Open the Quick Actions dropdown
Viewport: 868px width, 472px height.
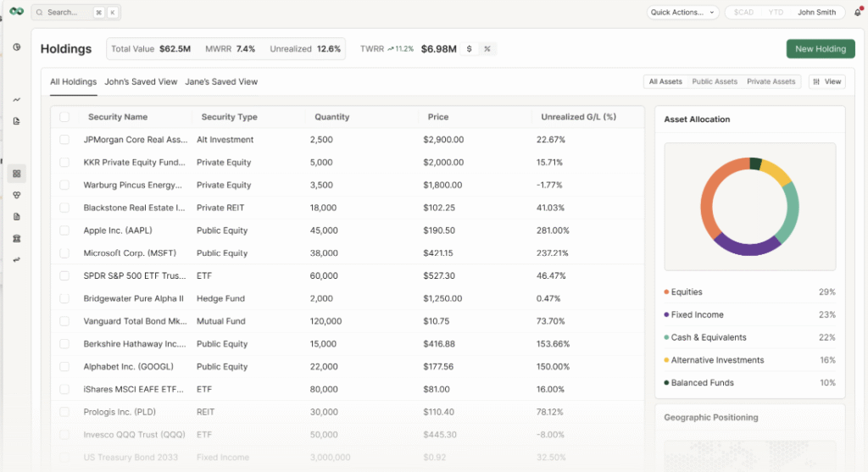[682, 12]
